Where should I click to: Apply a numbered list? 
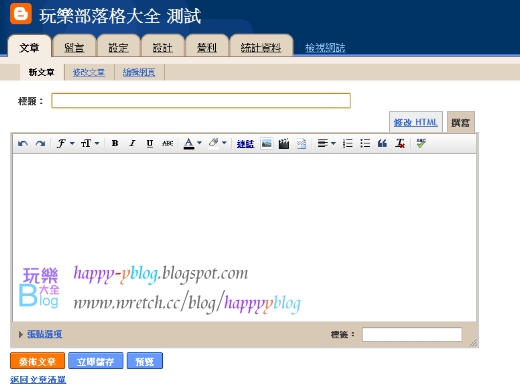(347, 144)
